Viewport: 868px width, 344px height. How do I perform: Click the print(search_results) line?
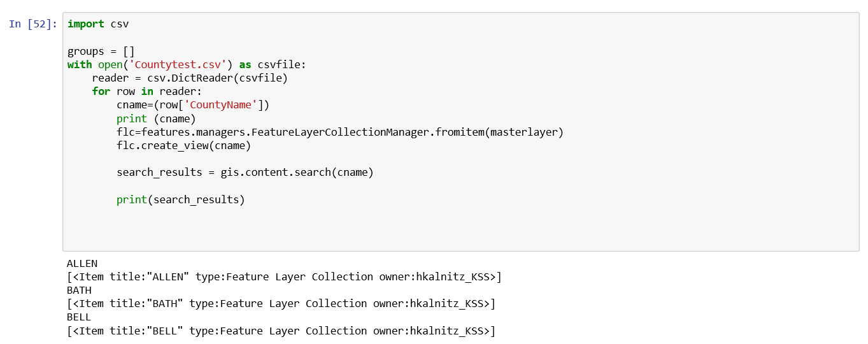181,200
